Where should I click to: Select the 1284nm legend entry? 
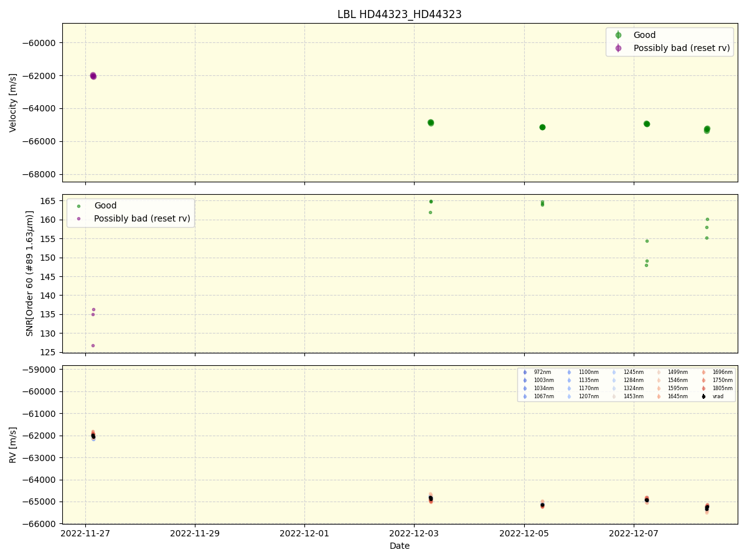tap(627, 380)
